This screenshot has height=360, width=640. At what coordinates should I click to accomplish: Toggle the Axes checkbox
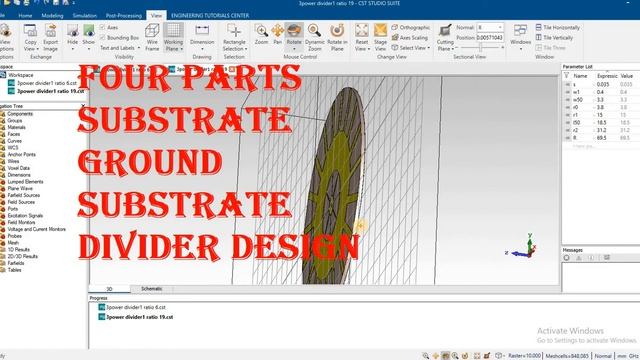(102, 27)
